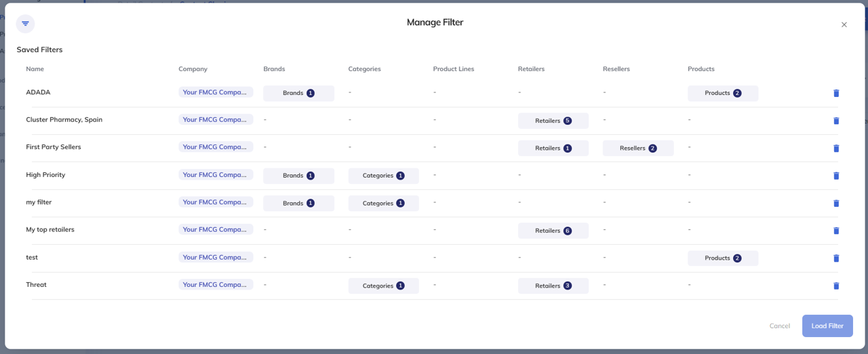Viewport: 868px width, 354px height.
Task: Delete the Threat saved filter
Action: (x=836, y=286)
